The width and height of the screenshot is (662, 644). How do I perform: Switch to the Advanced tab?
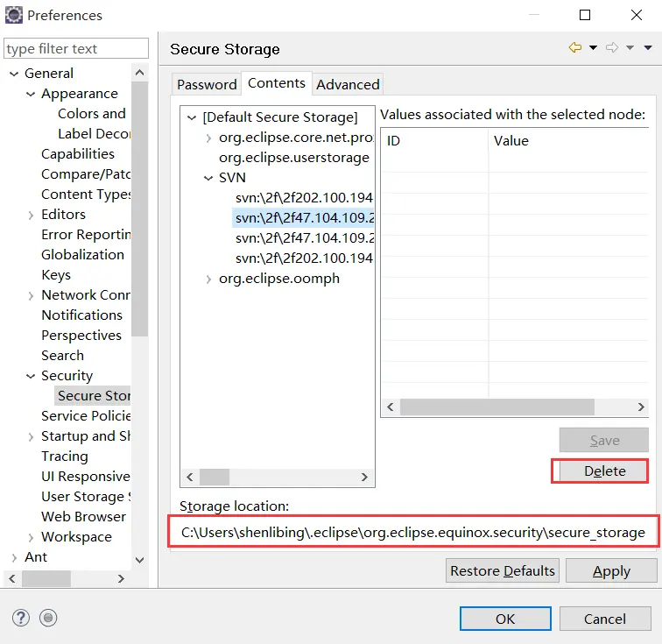coord(348,84)
